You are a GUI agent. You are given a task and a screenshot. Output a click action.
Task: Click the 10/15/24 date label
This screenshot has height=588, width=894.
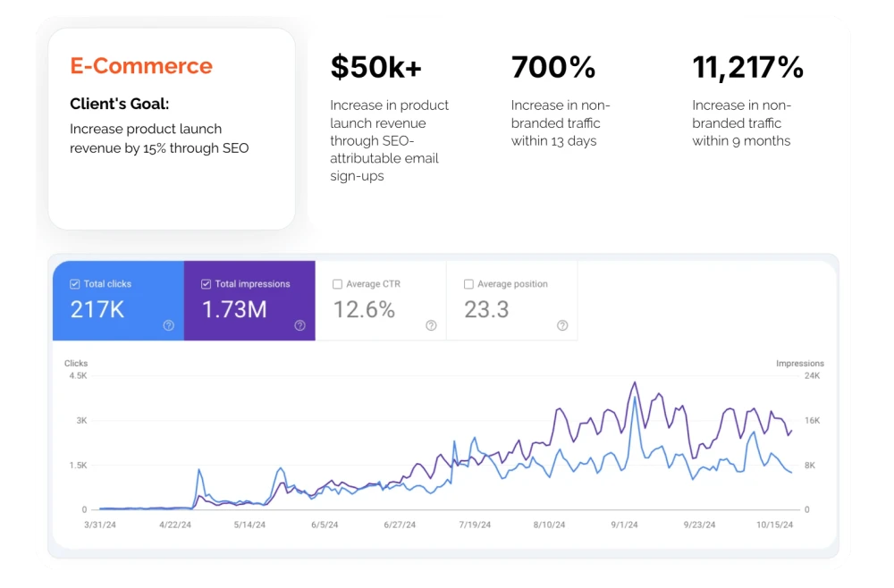[x=774, y=525]
